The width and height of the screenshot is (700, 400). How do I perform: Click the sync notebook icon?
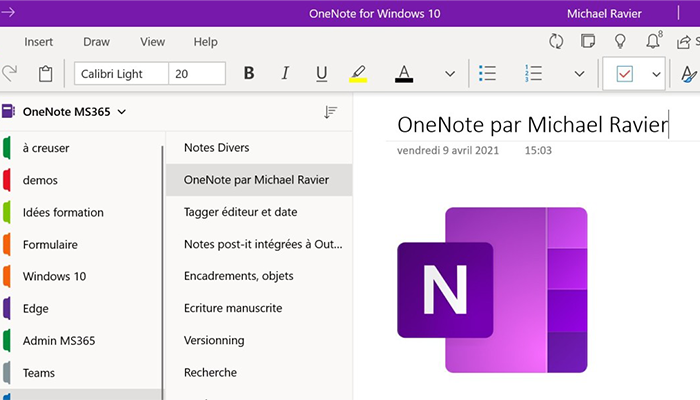coord(556,42)
